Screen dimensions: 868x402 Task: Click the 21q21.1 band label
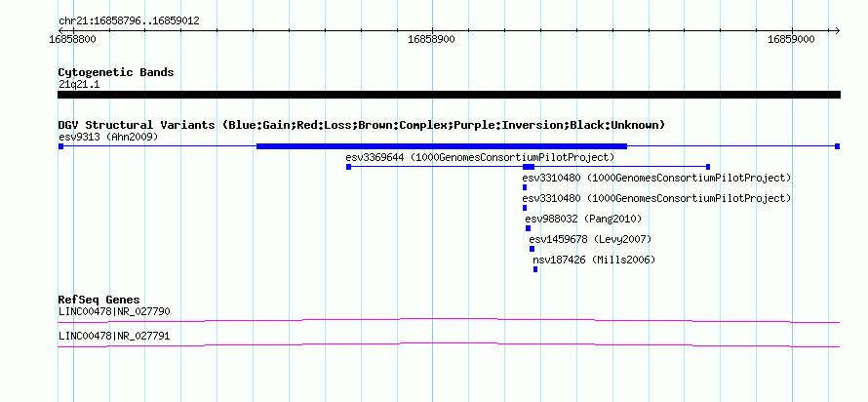79,85
